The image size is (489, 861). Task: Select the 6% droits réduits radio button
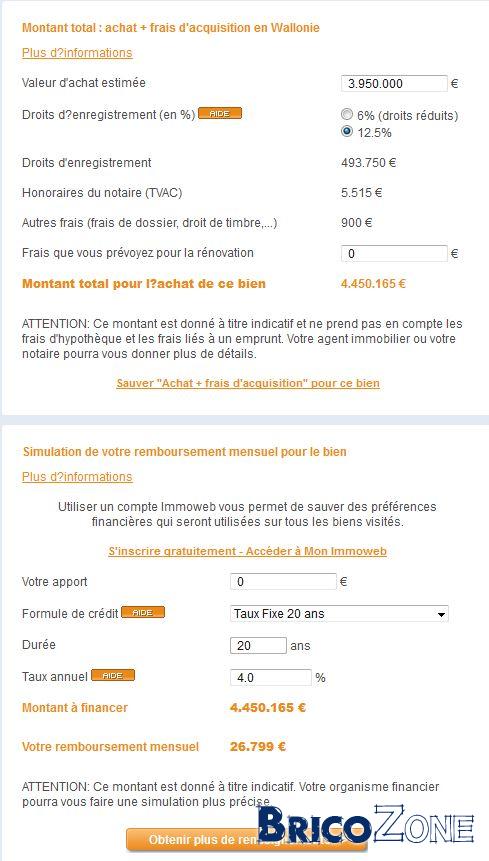tap(347, 114)
